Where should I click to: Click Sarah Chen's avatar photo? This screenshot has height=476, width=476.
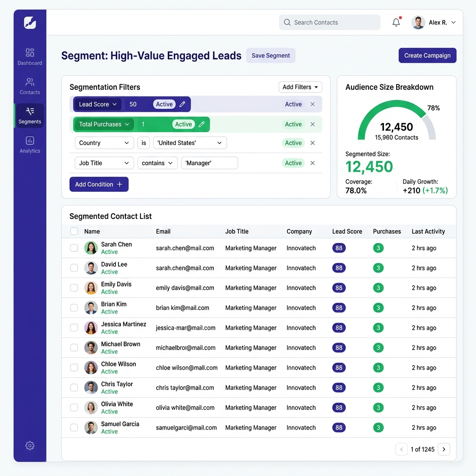tap(91, 248)
